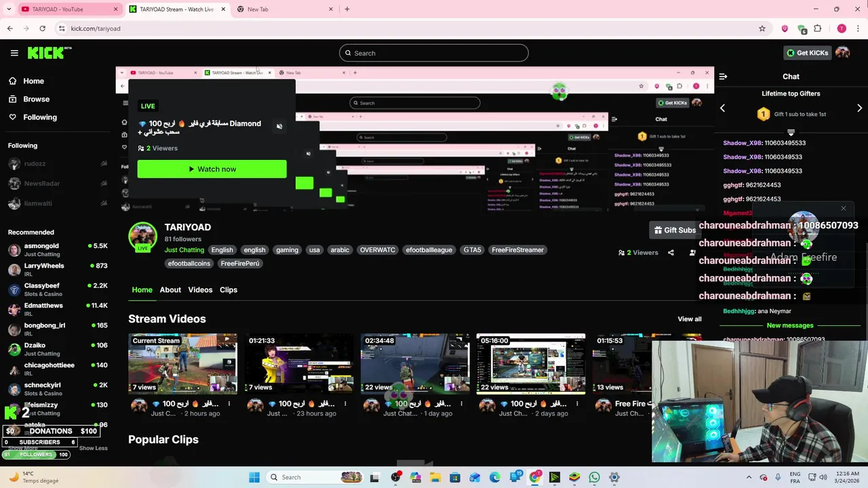Open the 02:34:48 stream video thumbnail
868x488 pixels.
[415, 363]
